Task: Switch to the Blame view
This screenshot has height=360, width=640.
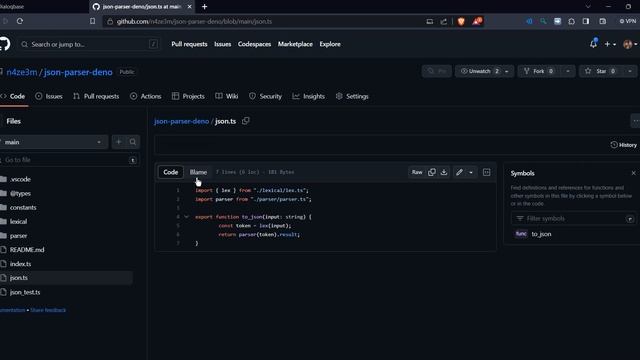Action: tap(198, 172)
